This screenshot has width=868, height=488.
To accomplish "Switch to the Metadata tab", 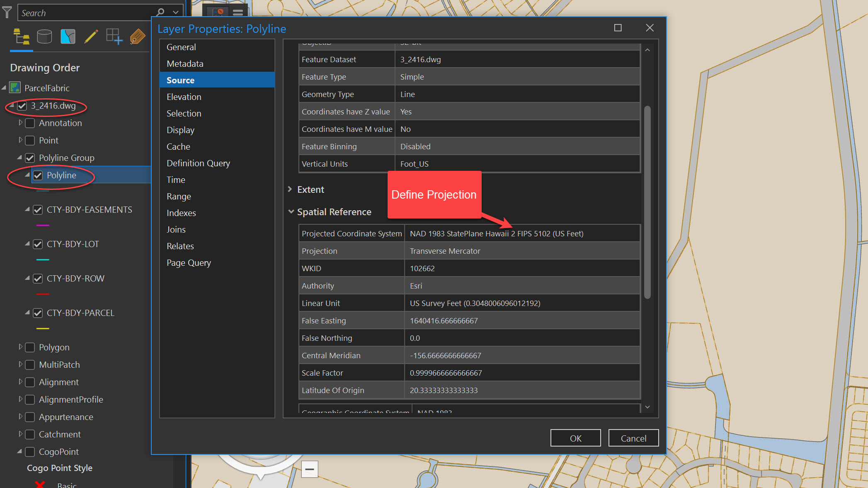I will tap(185, 64).
